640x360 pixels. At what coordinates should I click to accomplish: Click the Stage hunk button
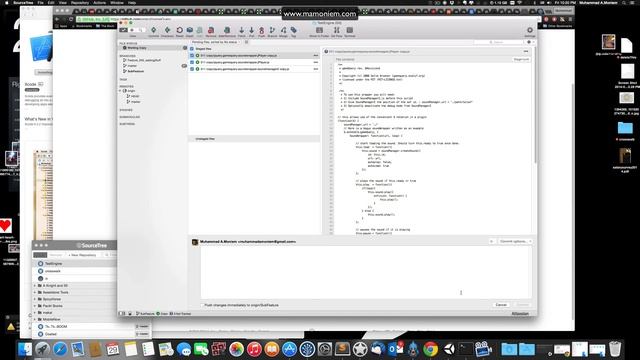pyautogui.click(x=521, y=60)
